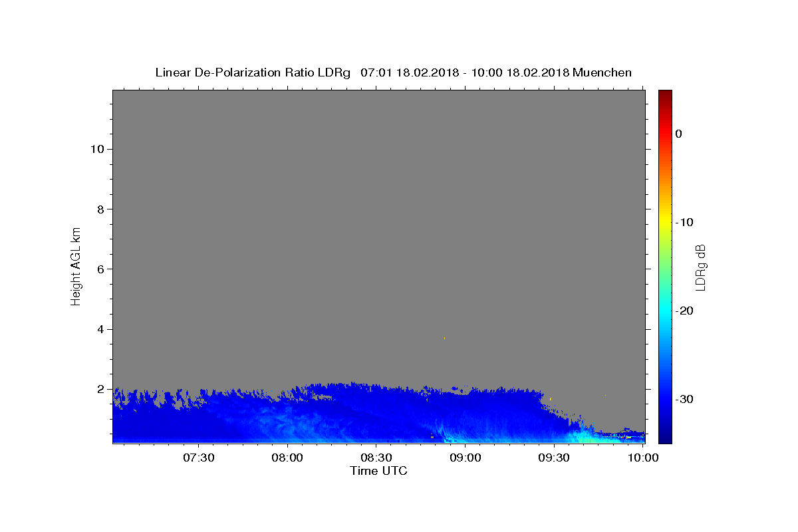The width and height of the screenshot is (798, 532).
Task: Click the colorbar value -20
Action: tap(684, 311)
